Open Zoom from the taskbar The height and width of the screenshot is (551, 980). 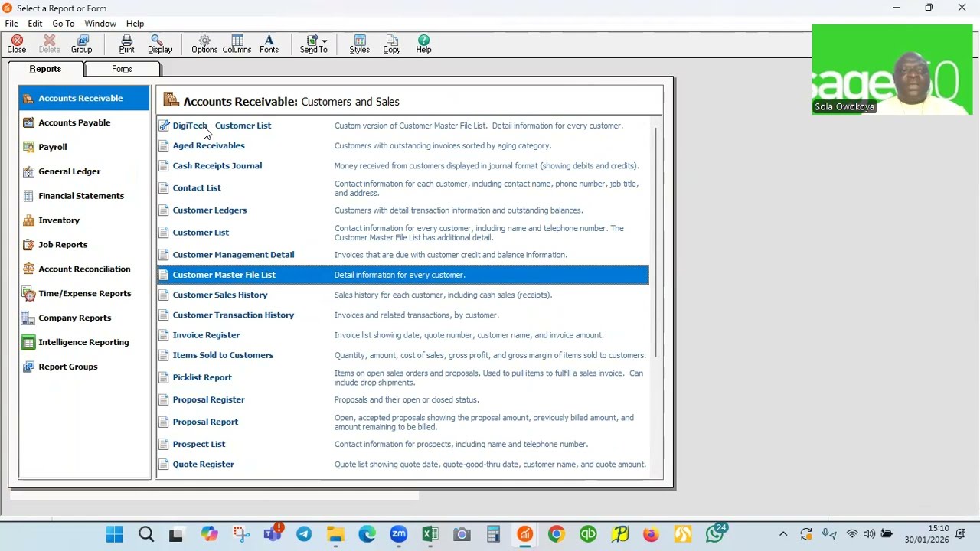[399, 534]
